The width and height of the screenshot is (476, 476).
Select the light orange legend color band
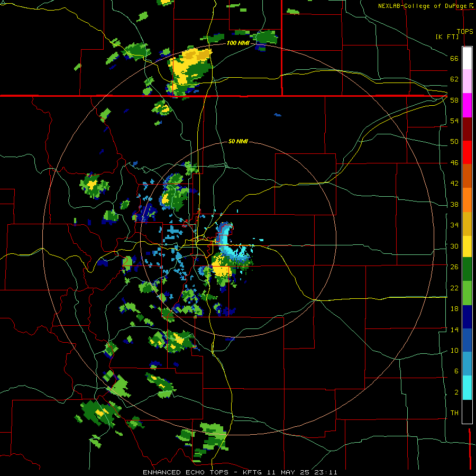tap(467, 199)
